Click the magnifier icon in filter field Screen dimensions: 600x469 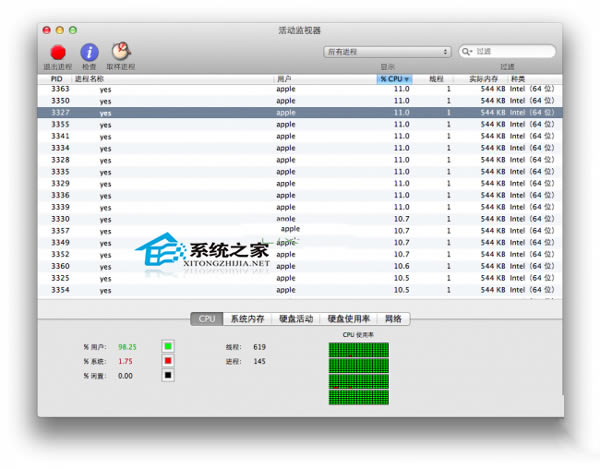pyautogui.click(x=466, y=51)
